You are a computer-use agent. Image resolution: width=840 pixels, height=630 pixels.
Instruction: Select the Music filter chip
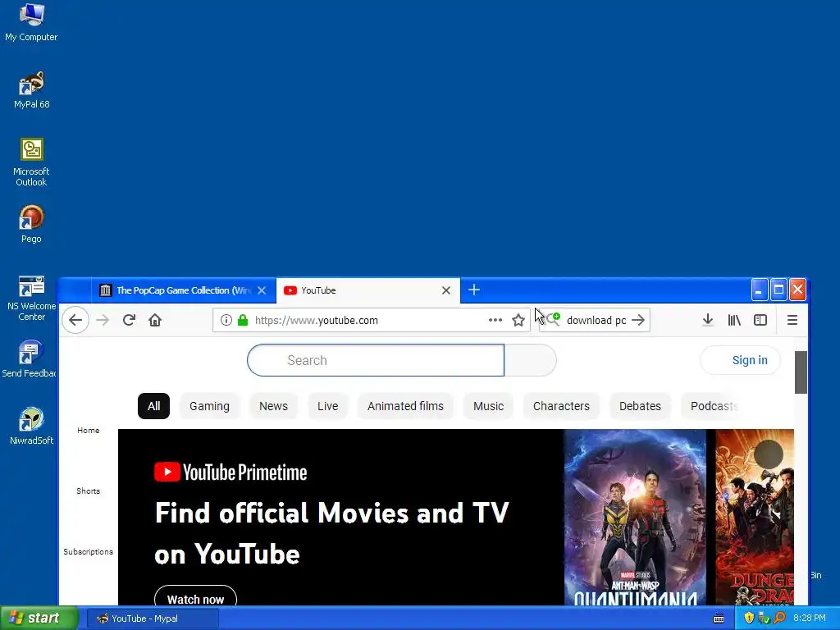coord(489,406)
